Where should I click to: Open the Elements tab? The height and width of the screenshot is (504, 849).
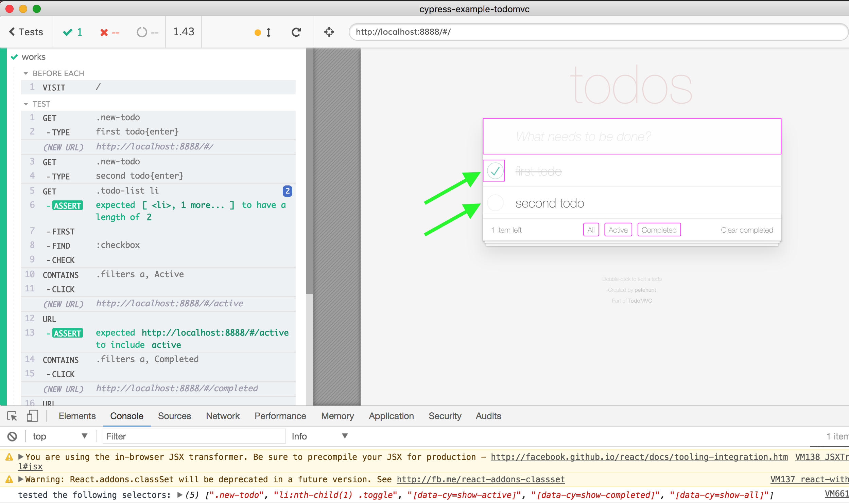click(77, 416)
